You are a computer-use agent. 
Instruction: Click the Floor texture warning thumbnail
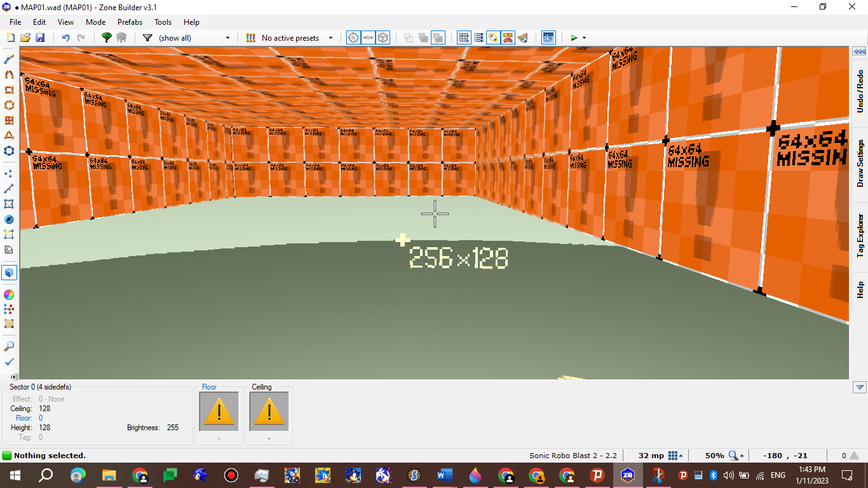click(219, 412)
